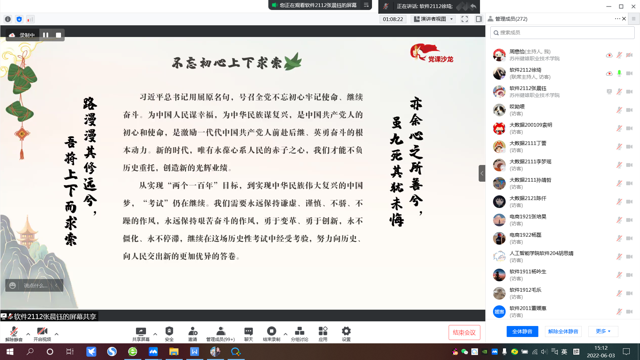Viewport: 640px width, 360px height.
Task: Click the 邀请 invite icon
Action: tap(193, 333)
